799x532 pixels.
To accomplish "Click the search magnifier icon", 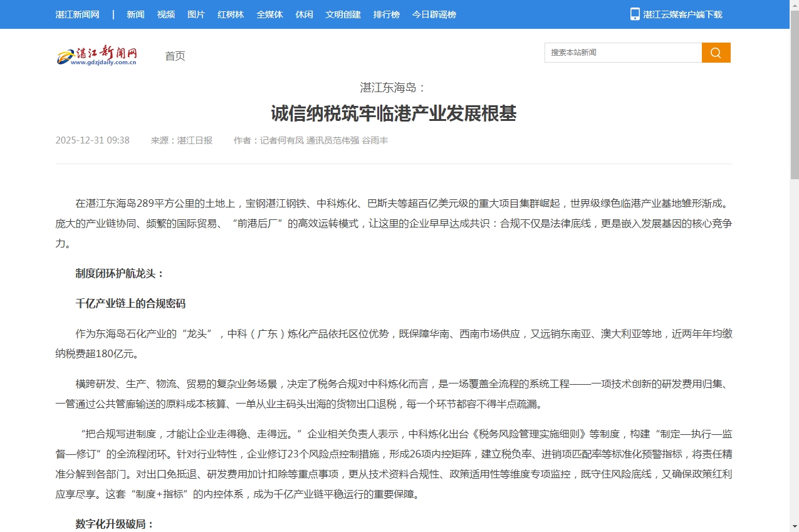I will (716, 53).
